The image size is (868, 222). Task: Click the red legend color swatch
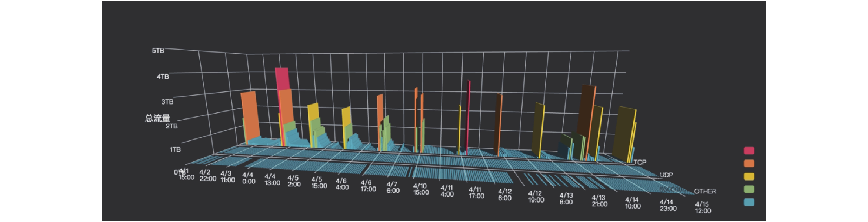pyautogui.click(x=749, y=151)
